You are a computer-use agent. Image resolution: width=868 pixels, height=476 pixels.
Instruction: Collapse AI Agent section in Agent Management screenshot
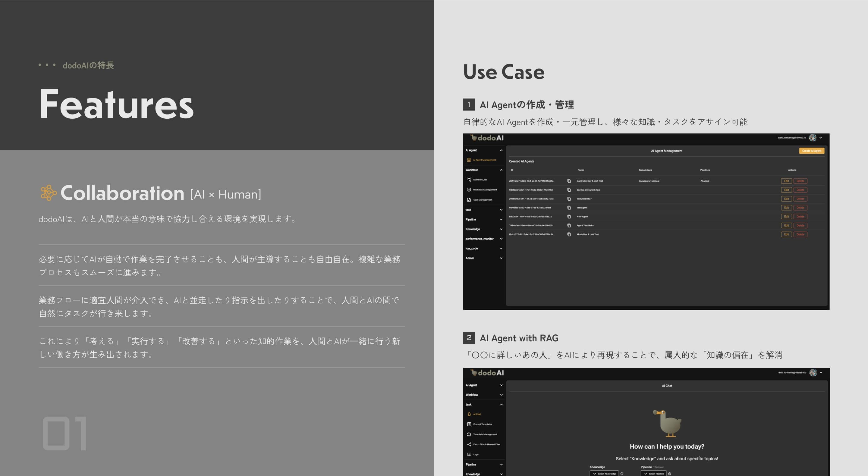pos(501,150)
